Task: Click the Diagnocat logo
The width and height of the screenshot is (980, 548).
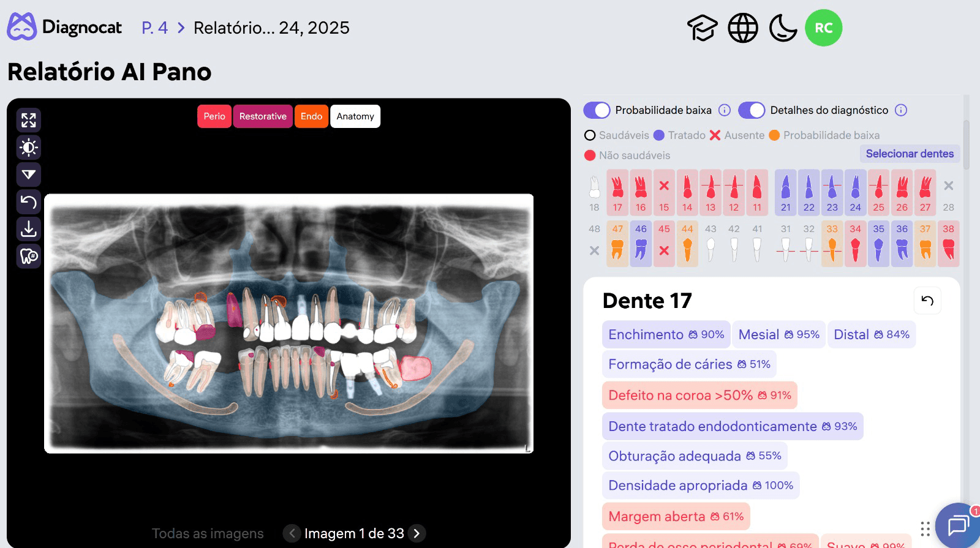Action: pos(64,27)
